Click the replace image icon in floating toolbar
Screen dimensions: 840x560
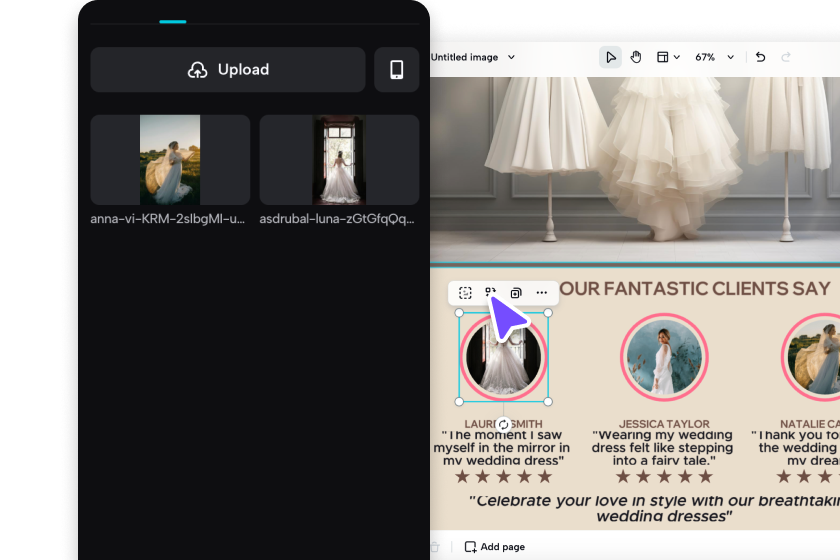(x=490, y=293)
